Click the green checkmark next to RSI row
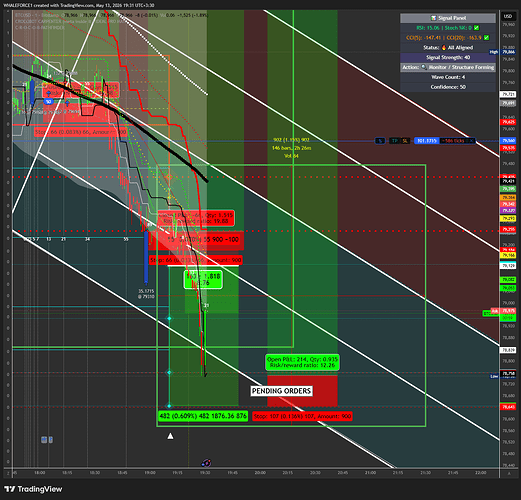The height and width of the screenshot is (500, 521). [x=477, y=28]
